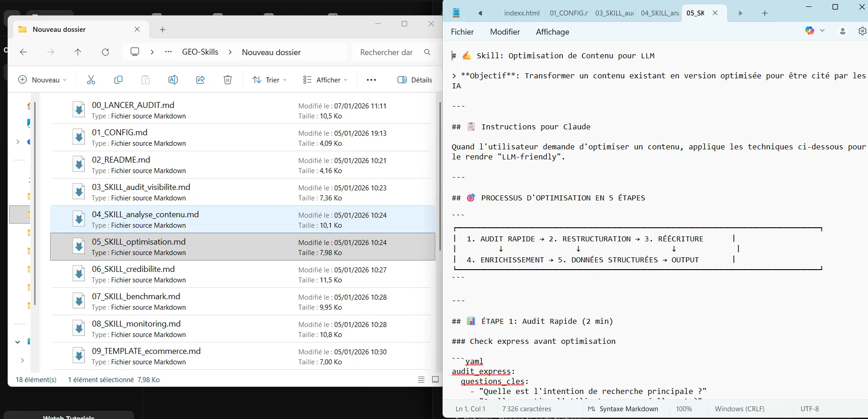Open the Trier sort dropdown
This screenshot has height=419, width=868.
[270, 80]
